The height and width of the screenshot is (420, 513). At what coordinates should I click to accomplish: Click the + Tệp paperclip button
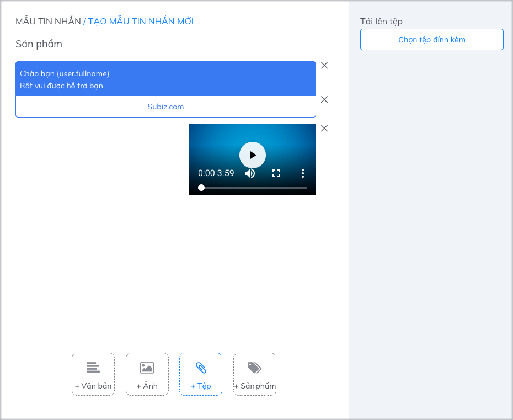pyautogui.click(x=201, y=374)
